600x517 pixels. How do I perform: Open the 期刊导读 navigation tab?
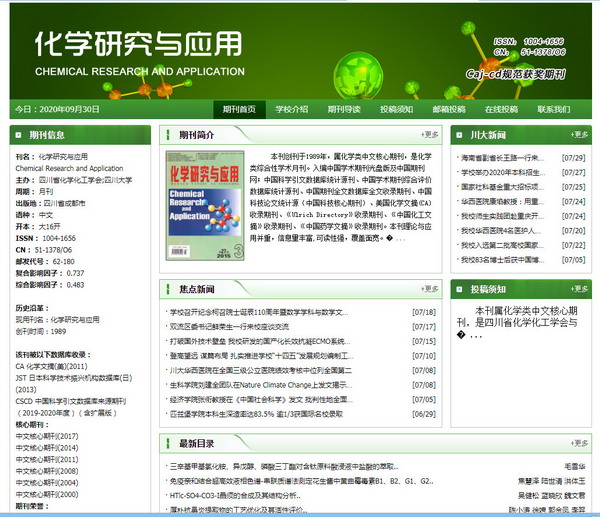point(344,109)
